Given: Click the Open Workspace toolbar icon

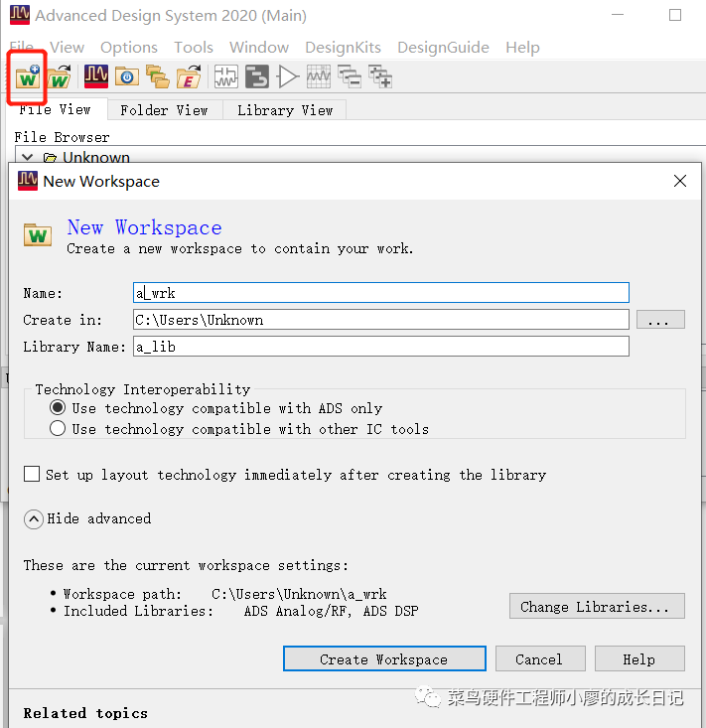Looking at the screenshot, I should [x=59, y=77].
